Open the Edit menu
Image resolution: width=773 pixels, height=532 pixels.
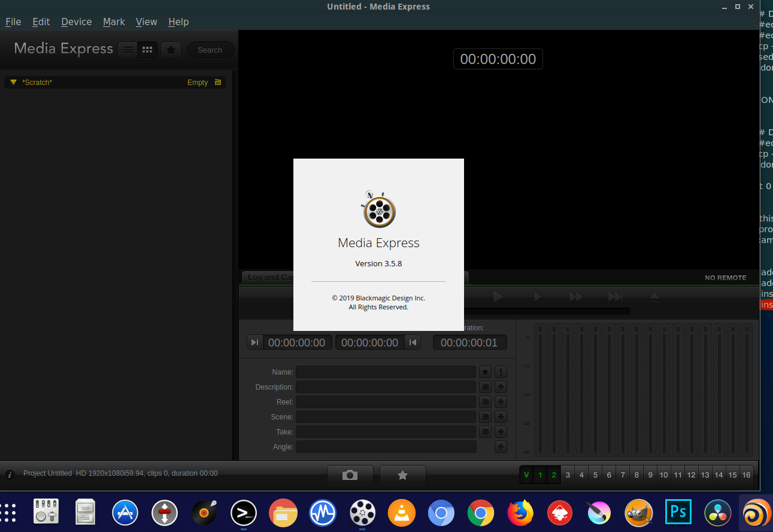pos(41,22)
